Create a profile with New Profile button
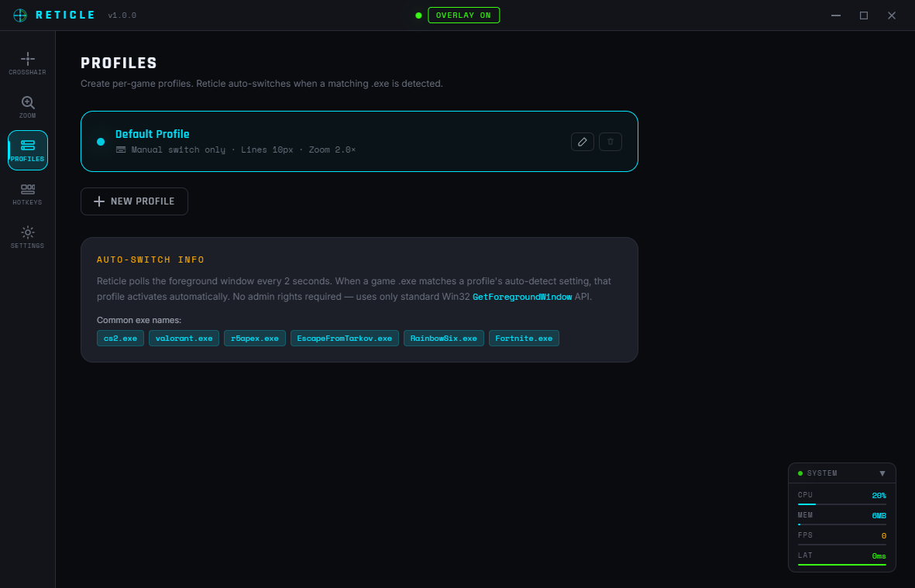 (x=134, y=201)
